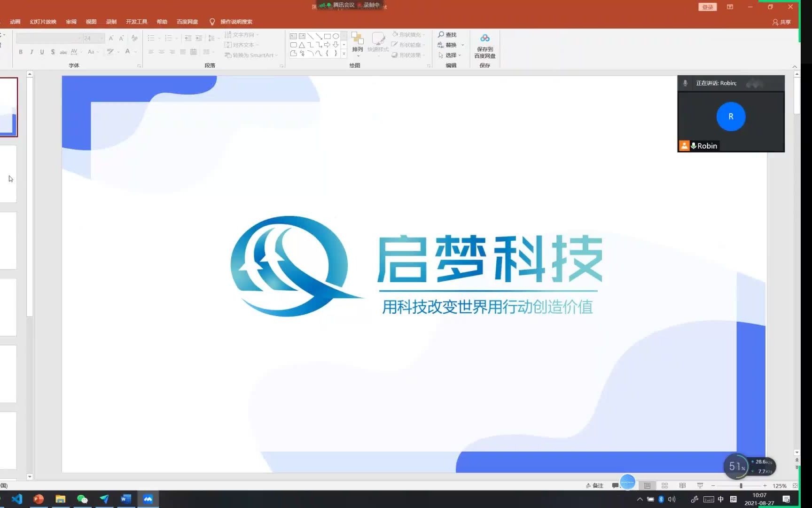This screenshot has width=812, height=508.
Task: Open Developer (开发工具) ribbon tab
Action: coord(136,22)
